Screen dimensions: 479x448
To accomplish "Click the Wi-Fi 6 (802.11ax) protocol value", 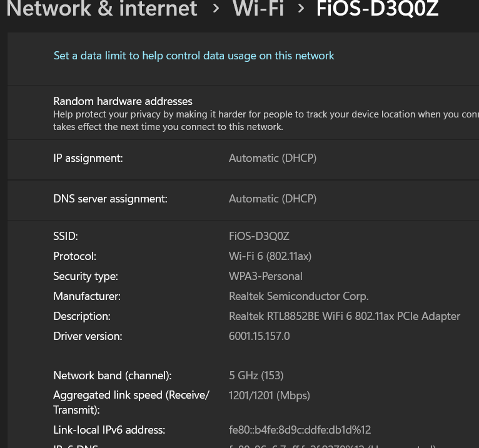I will point(270,256).
